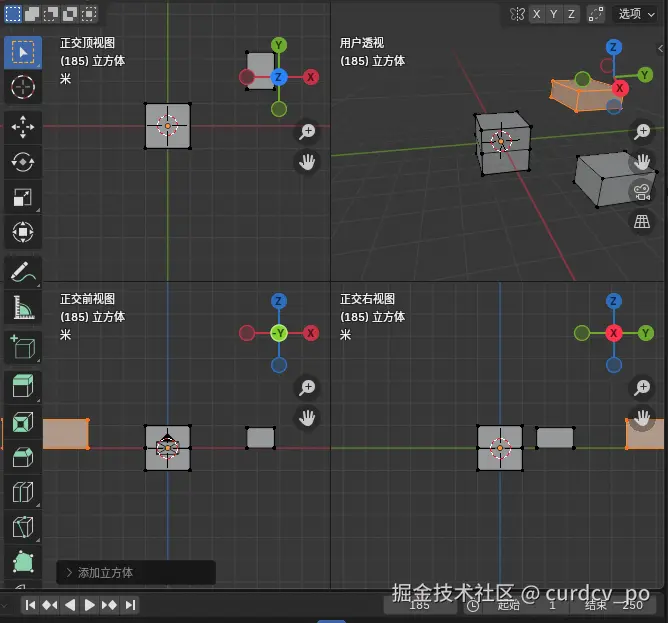Select the Measure tool
The height and width of the screenshot is (623, 668).
point(23,308)
